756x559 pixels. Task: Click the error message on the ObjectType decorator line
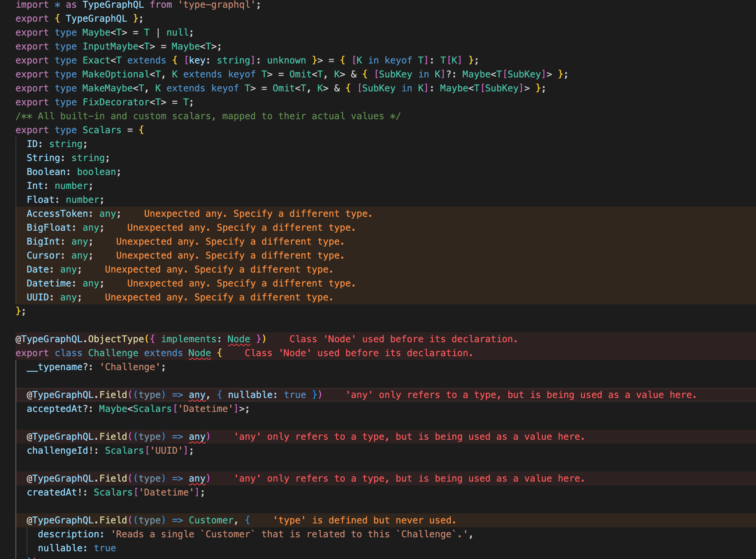pyautogui.click(x=404, y=339)
